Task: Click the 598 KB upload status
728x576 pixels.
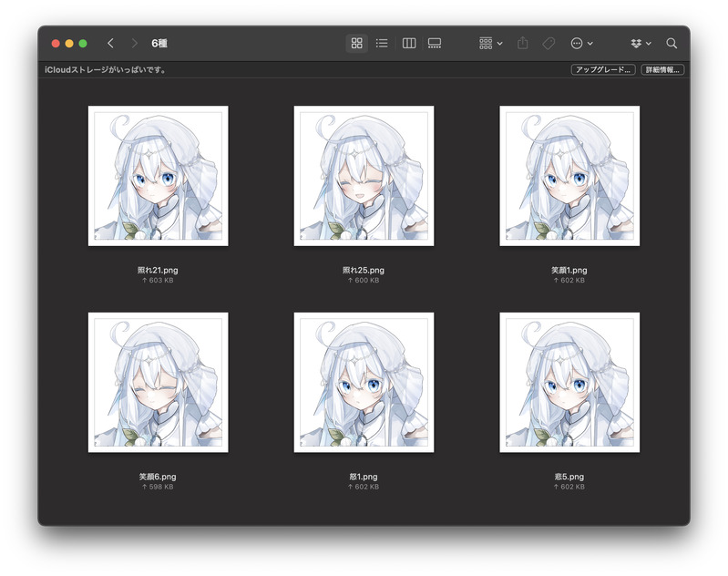Action: 158,488
